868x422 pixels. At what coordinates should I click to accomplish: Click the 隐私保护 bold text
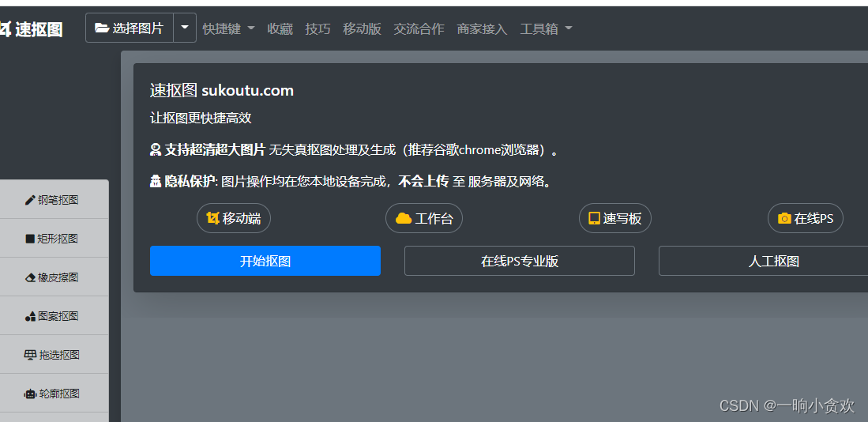(x=190, y=181)
